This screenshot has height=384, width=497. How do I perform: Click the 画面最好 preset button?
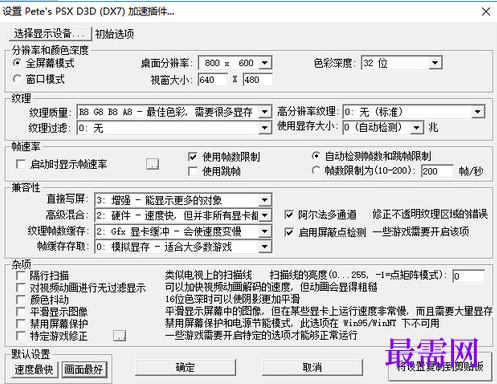pos(84,369)
